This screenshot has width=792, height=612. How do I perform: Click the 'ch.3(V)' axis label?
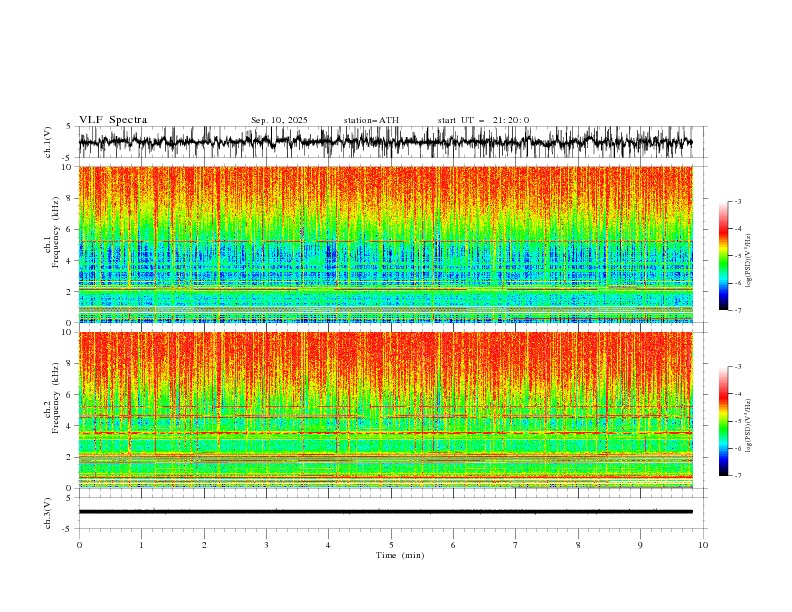48,513
